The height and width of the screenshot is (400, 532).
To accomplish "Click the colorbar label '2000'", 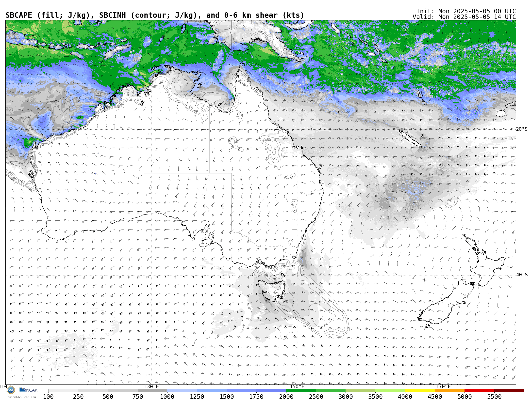I will tap(286, 397).
